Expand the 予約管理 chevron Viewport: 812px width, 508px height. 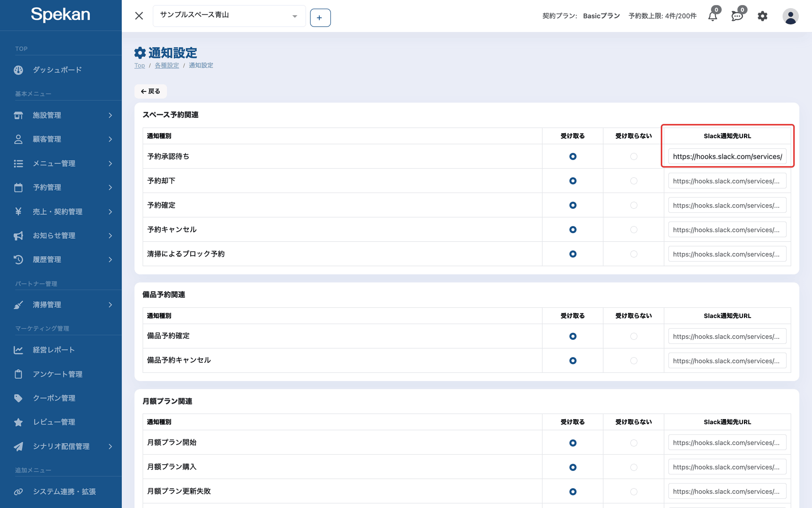pos(110,187)
